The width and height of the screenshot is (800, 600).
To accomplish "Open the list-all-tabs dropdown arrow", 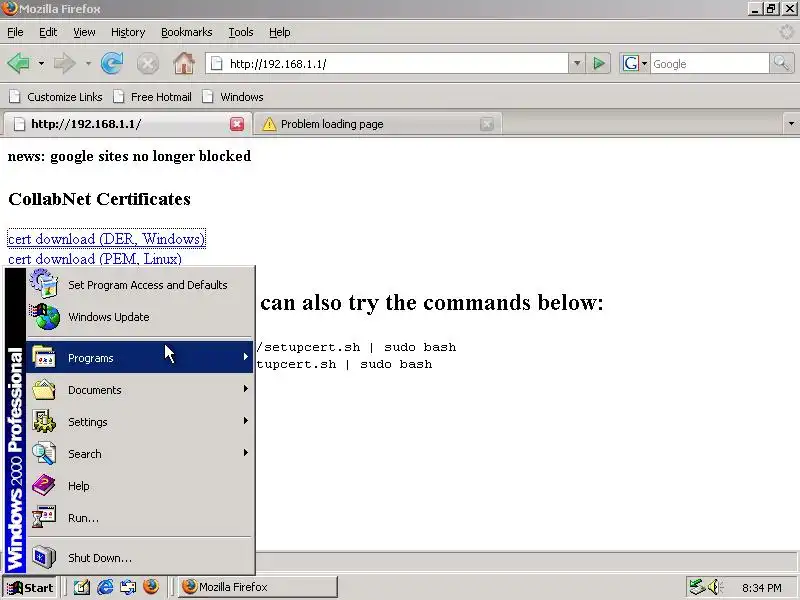I will (791, 123).
